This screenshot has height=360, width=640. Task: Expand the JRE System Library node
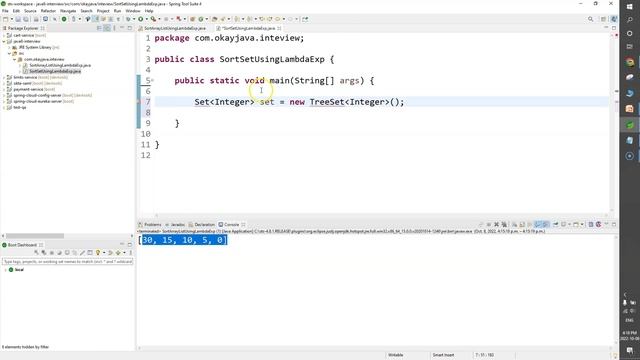[x=9, y=47]
